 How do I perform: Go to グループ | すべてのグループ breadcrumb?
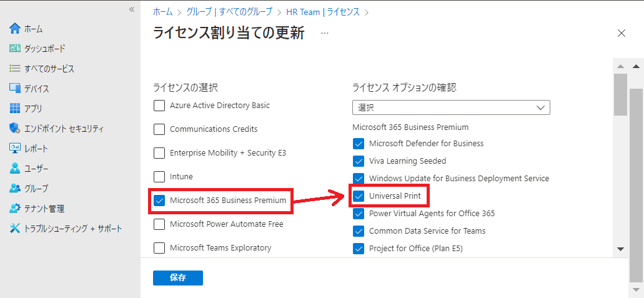(229, 12)
